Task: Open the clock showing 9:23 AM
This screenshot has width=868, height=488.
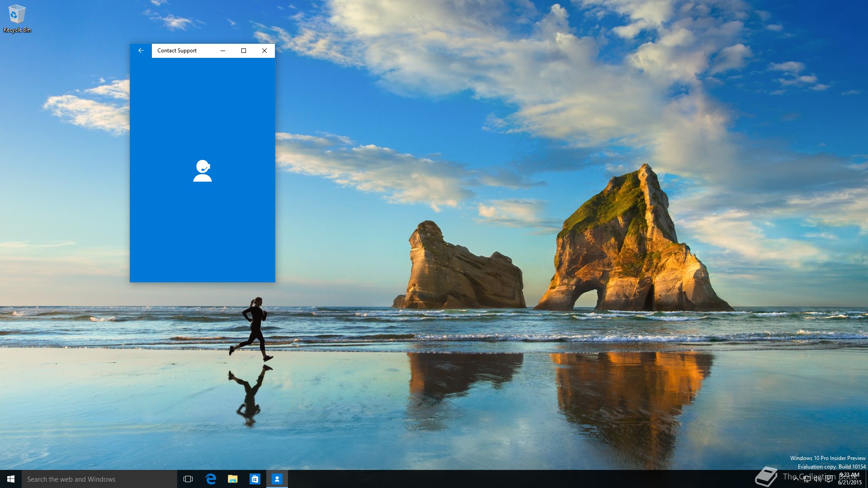Action: tap(849, 479)
